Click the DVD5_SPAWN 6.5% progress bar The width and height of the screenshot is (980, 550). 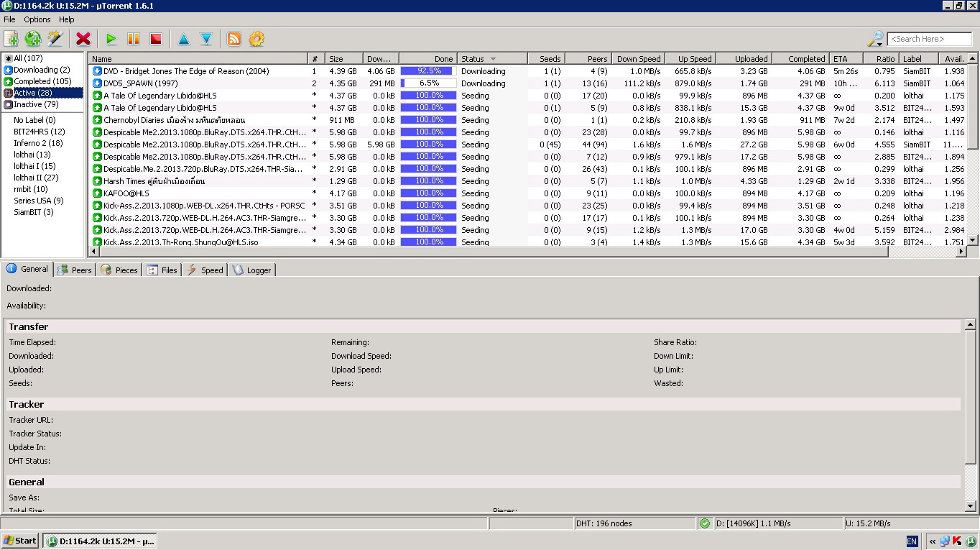[x=428, y=83]
